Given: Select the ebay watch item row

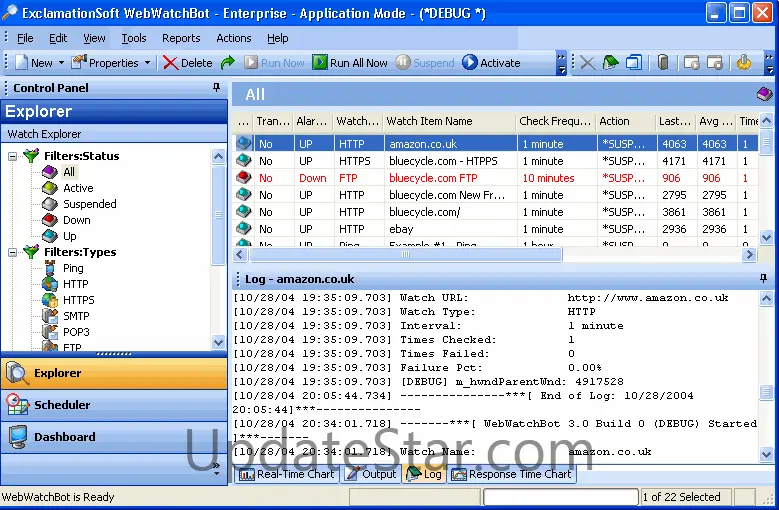Looking at the screenshot, I should (495, 229).
